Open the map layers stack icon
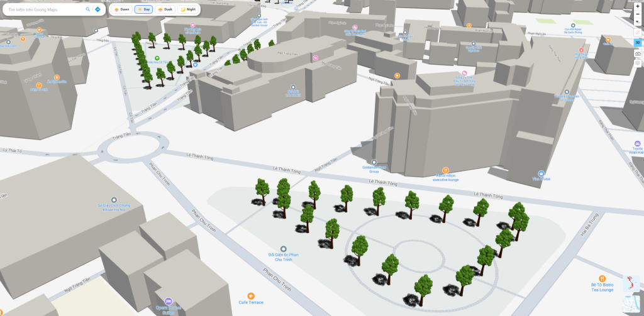Image resolution: width=644 pixels, height=316 pixels. click(637, 63)
